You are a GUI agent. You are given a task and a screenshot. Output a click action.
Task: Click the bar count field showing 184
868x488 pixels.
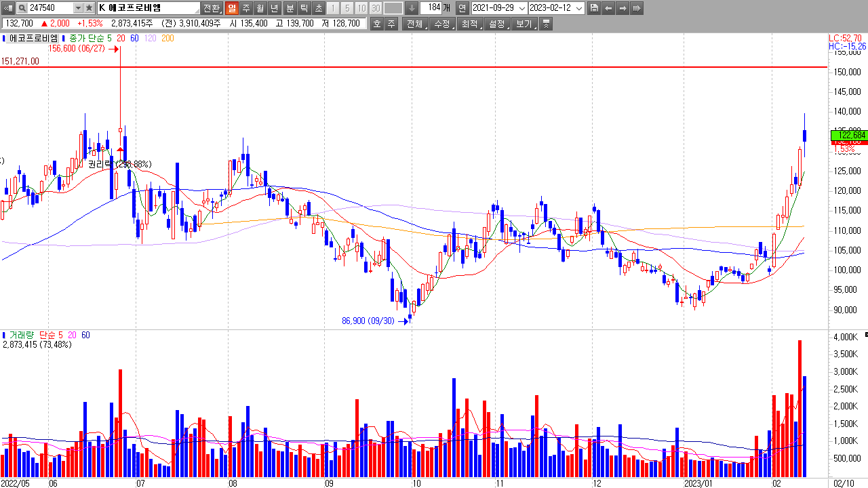(x=431, y=8)
